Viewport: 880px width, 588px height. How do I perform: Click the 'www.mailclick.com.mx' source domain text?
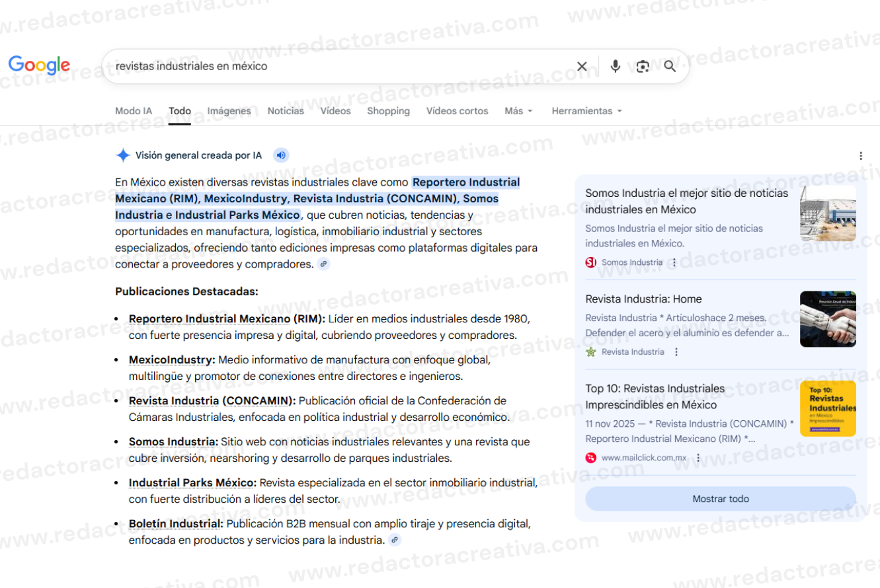pyautogui.click(x=644, y=458)
